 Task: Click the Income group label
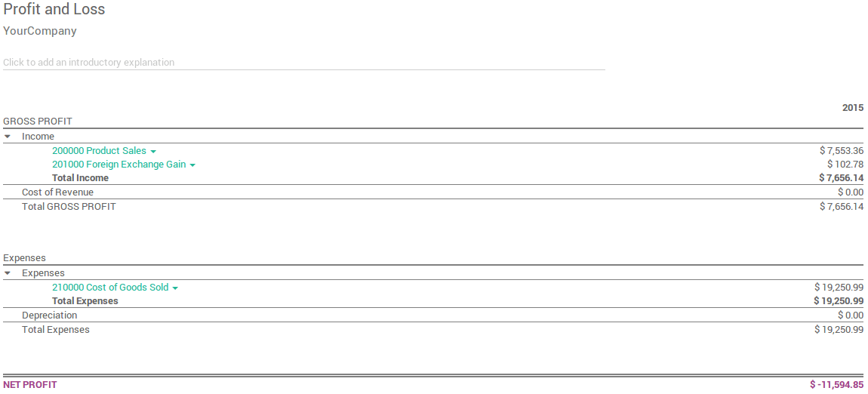point(38,137)
